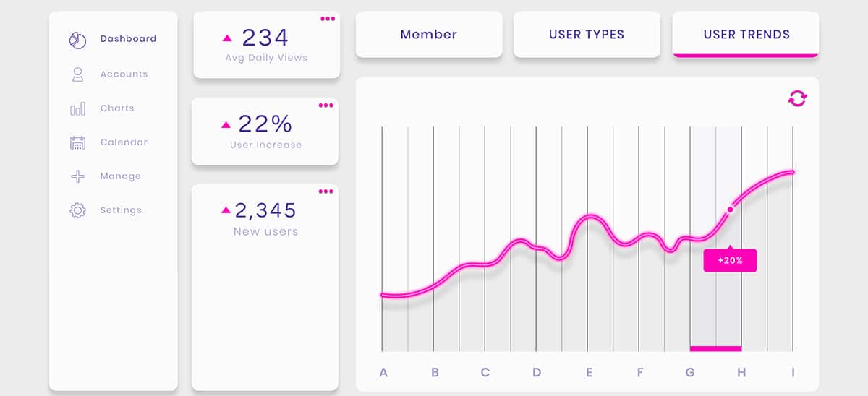Go to Accounts in the sidebar
The height and width of the screenshot is (396, 868).
point(124,74)
